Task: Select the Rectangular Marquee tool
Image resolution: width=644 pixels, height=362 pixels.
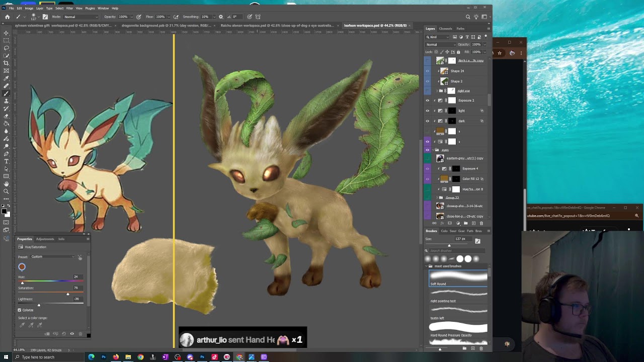Action: tap(6, 40)
